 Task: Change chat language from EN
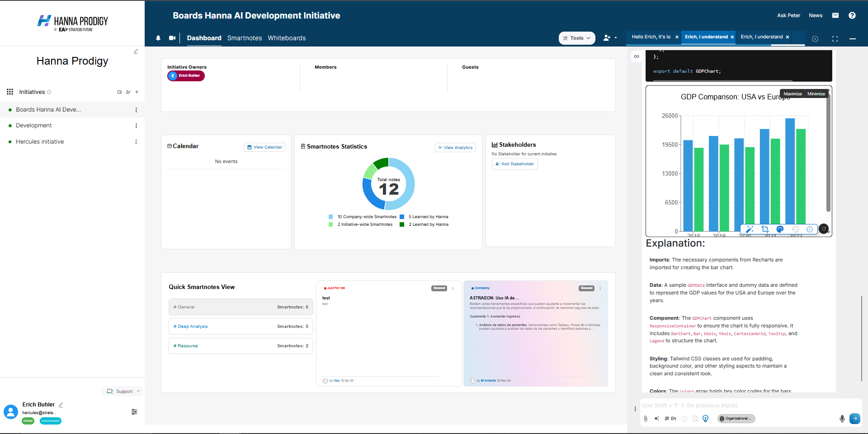(x=670, y=419)
